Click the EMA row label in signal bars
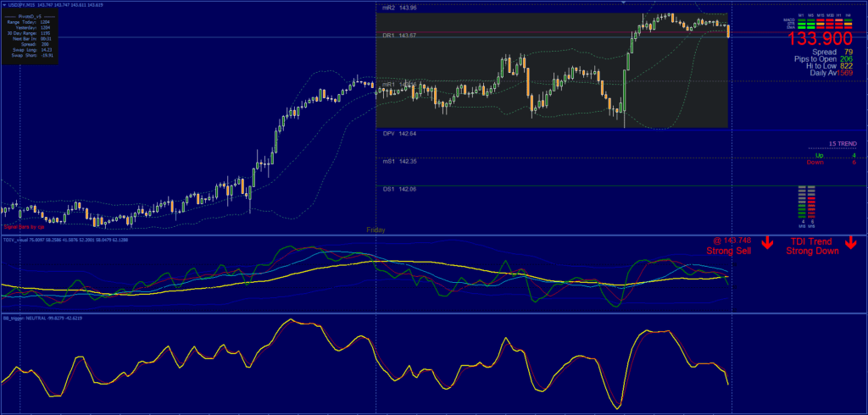Image resolution: width=868 pixels, height=415 pixels. click(791, 27)
